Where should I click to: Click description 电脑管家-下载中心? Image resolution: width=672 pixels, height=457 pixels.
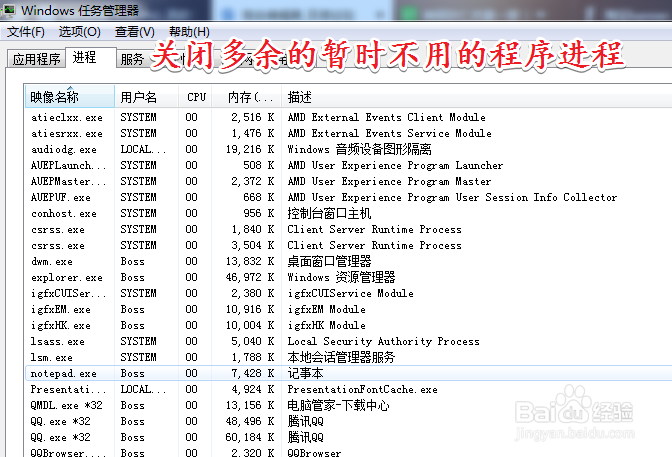(x=338, y=406)
